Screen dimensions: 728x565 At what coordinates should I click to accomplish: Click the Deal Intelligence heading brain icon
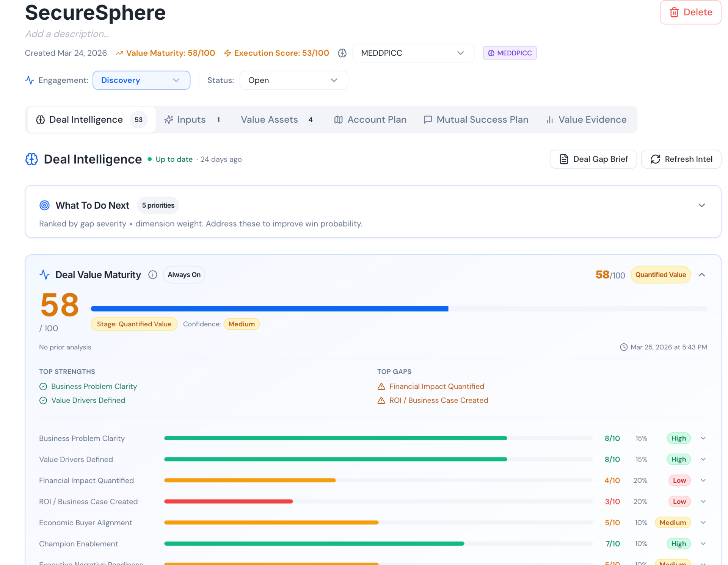coord(32,159)
